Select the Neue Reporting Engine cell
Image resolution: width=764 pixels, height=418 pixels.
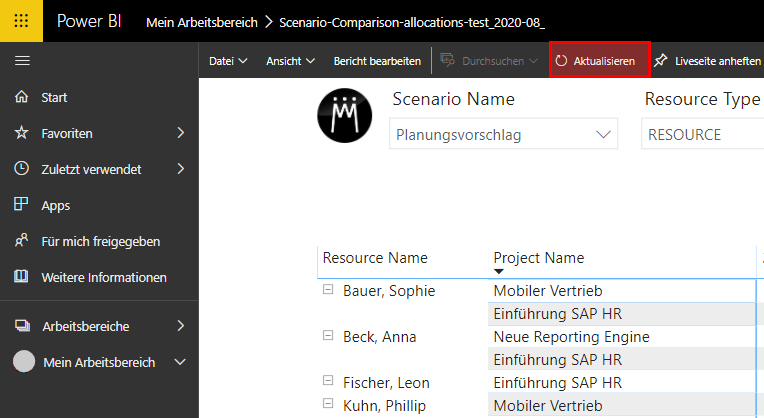572,337
